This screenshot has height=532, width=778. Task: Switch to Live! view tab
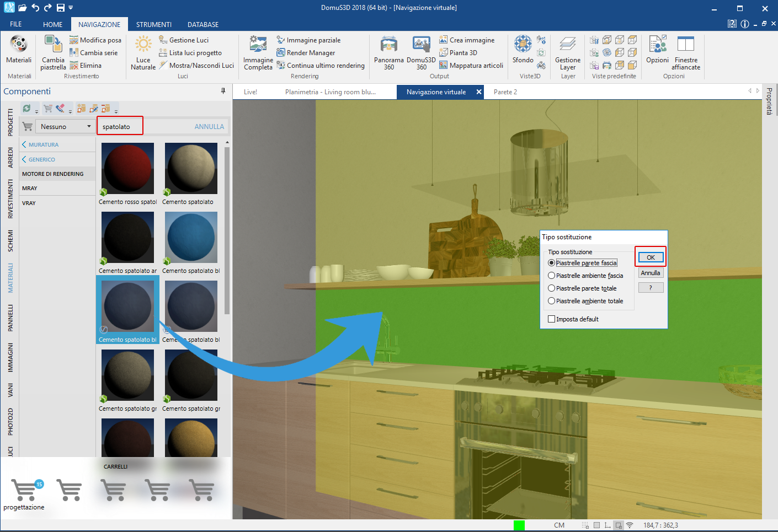251,92
